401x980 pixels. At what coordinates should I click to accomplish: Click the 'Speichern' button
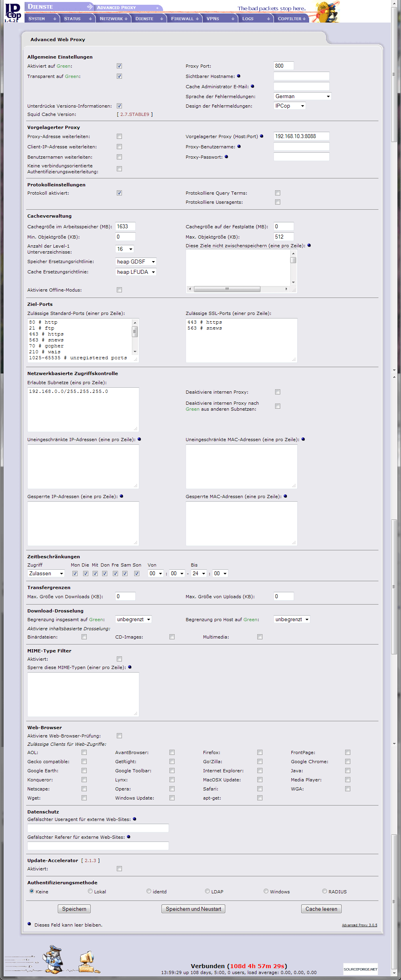pos(74,909)
